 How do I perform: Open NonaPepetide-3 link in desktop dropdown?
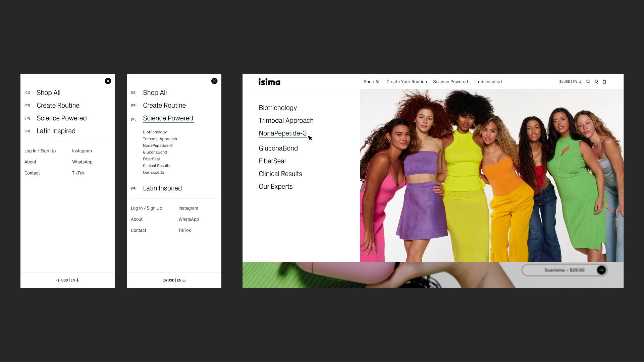(x=282, y=133)
